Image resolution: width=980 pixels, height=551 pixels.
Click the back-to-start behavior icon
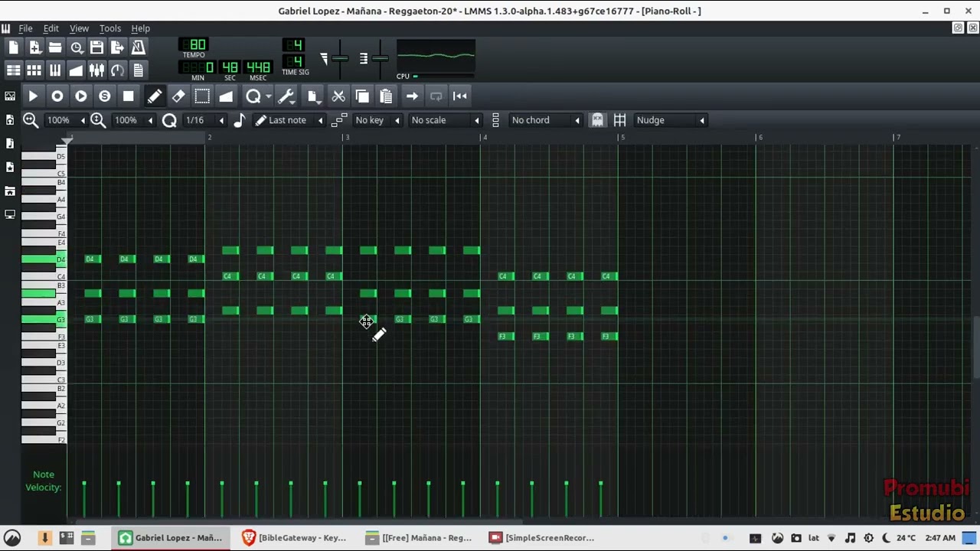tap(459, 96)
